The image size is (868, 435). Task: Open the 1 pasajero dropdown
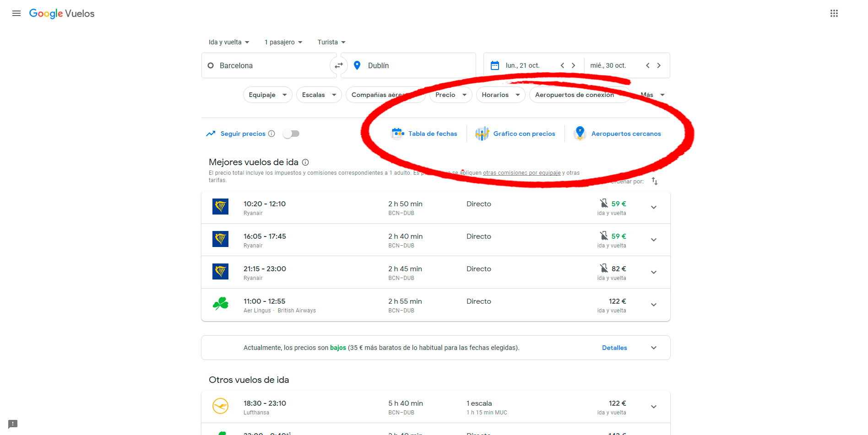coord(283,42)
